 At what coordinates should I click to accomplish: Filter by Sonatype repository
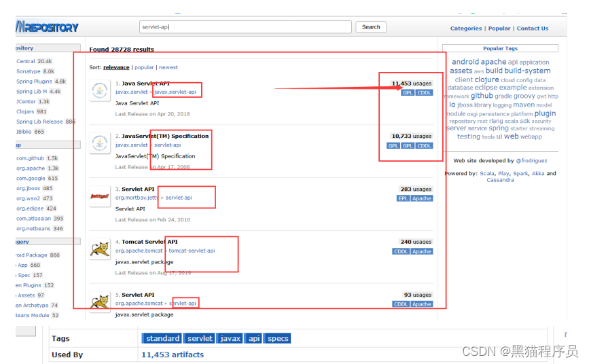[28, 71]
